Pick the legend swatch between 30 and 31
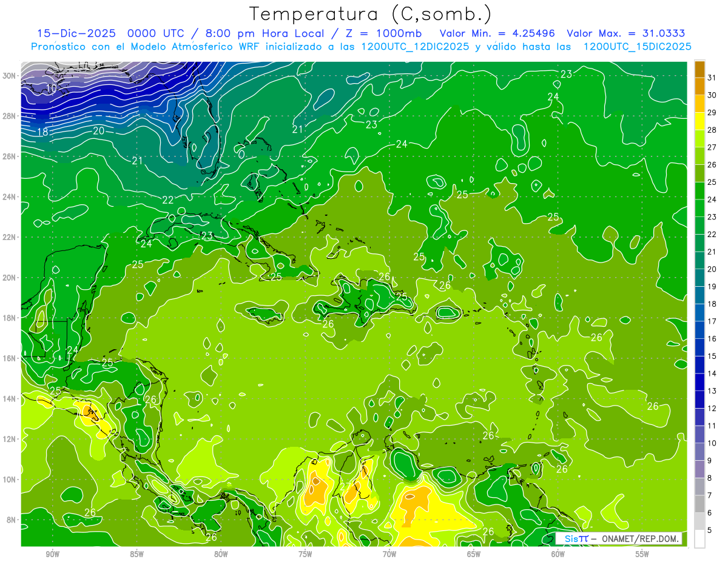This screenshot has width=728, height=562. click(x=699, y=86)
